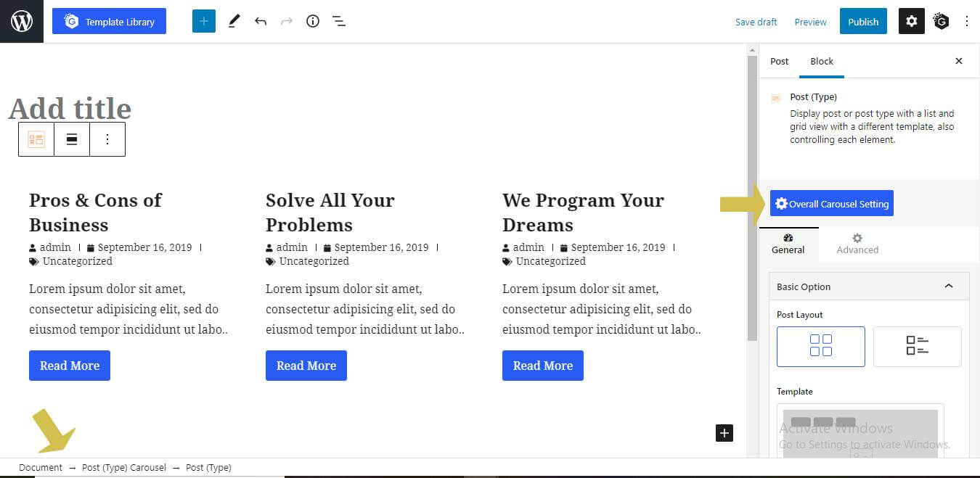Toggle the settings sidebar gear icon
The width and height of the screenshot is (980, 478).
tap(912, 21)
